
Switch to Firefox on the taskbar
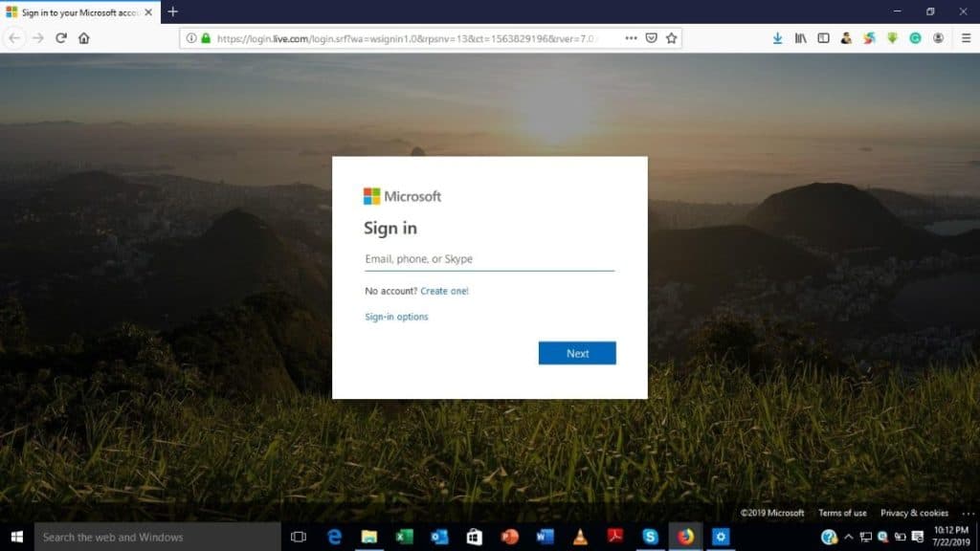pyautogui.click(x=685, y=537)
